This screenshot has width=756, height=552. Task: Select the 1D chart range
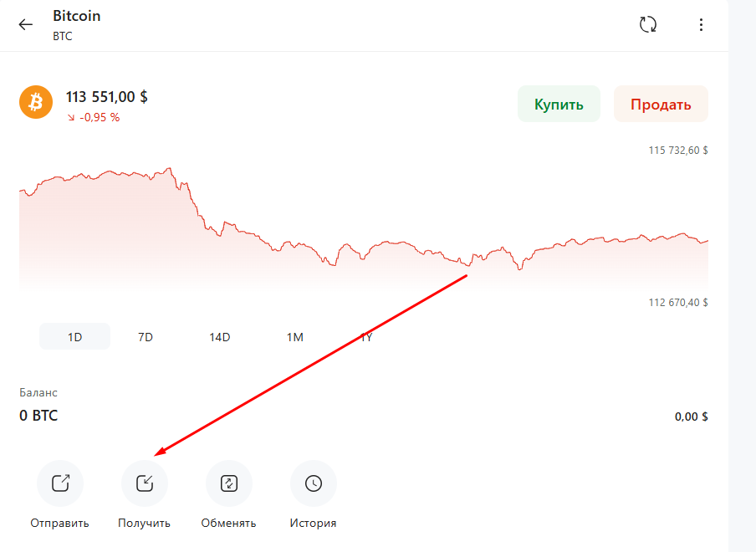click(74, 336)
